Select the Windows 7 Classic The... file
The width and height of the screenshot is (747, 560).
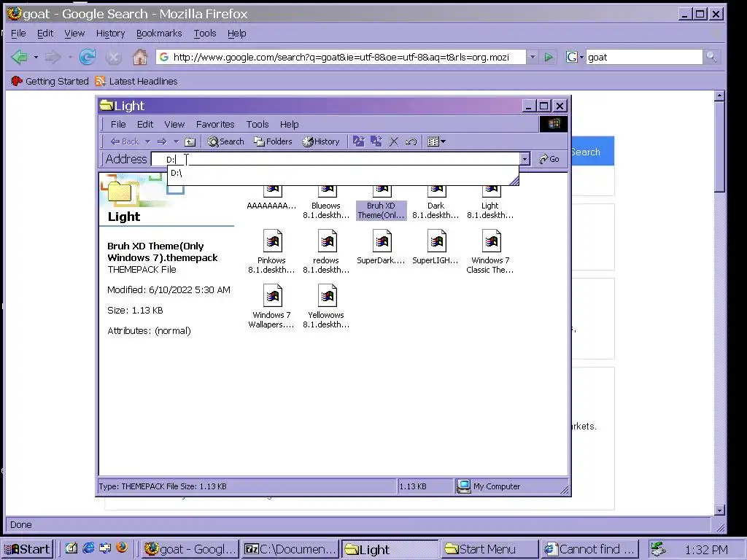[490, 252]
